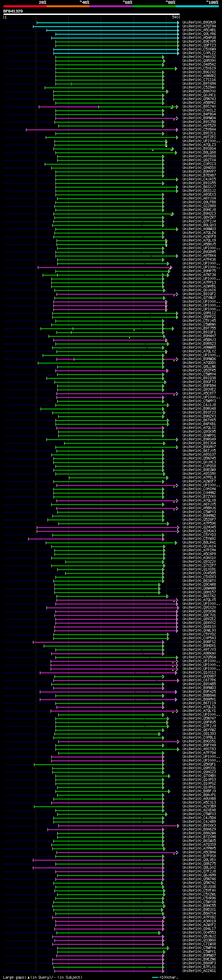Select hit label UniRef100_Q0JHC1
The width and height of the screenshot is (222, 980).
199,95
